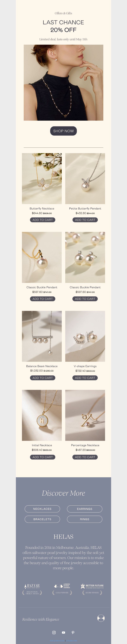Open the Instagram icon in footer

coord(54,632)
